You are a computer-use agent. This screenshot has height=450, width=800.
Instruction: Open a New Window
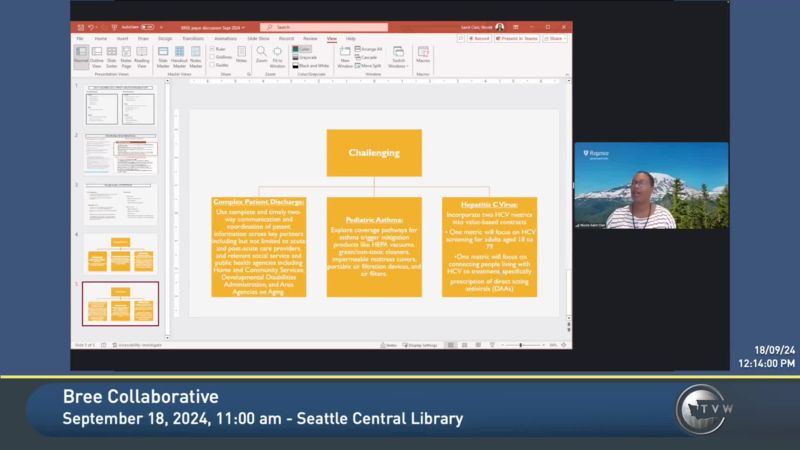coord(344,55)
